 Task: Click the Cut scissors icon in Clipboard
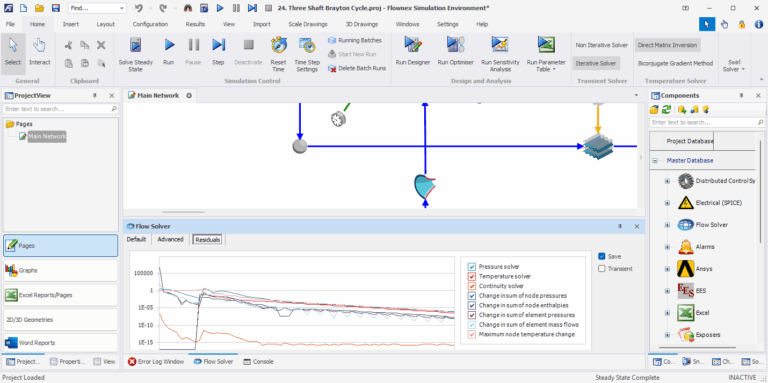(69, 46)
